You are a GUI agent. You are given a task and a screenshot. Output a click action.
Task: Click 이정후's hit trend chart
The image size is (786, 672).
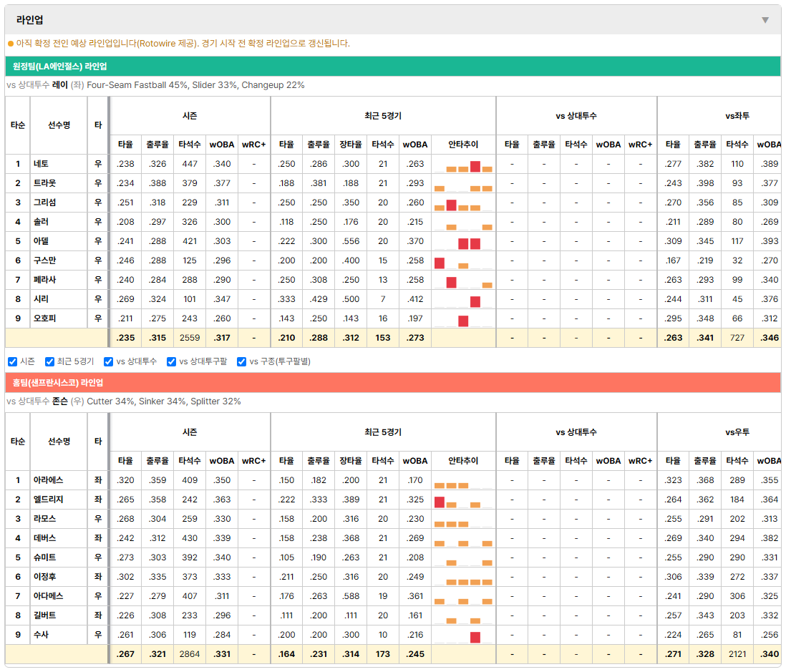click(x=463, y=578)
